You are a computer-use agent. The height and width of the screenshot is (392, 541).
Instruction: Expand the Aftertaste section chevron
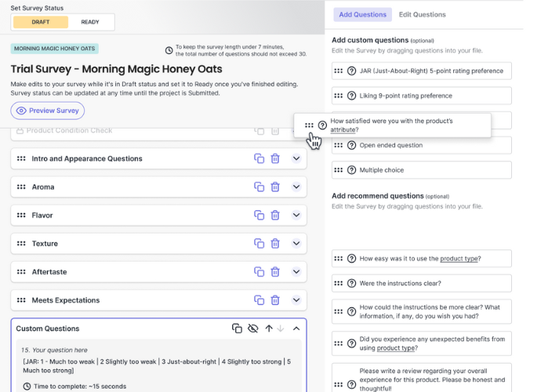[296, 272]
